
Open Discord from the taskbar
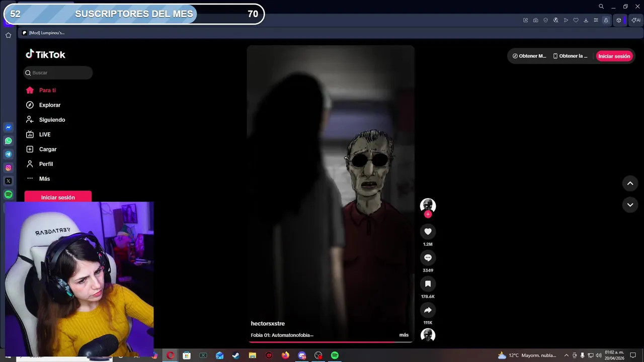(302, 355)
